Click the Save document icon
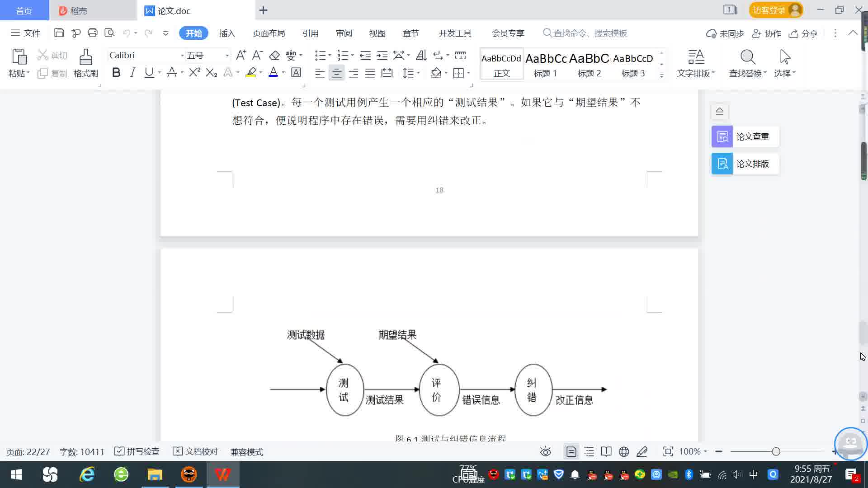The image size is (868, 488). coord(59,33)
